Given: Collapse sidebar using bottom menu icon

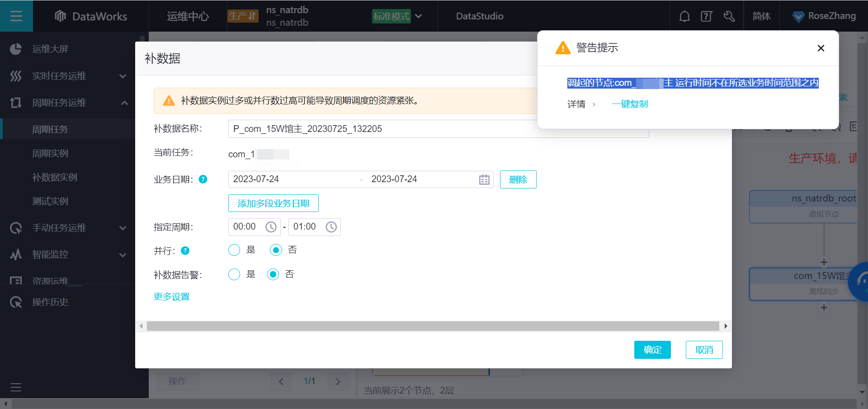Looking at the screenshot, I should click(16, 387).
